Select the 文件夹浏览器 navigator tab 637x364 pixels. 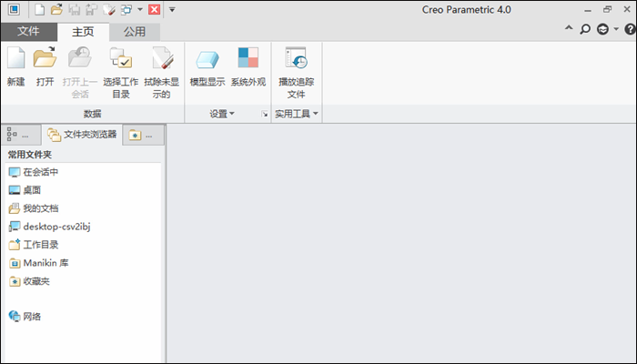(82, 135)
